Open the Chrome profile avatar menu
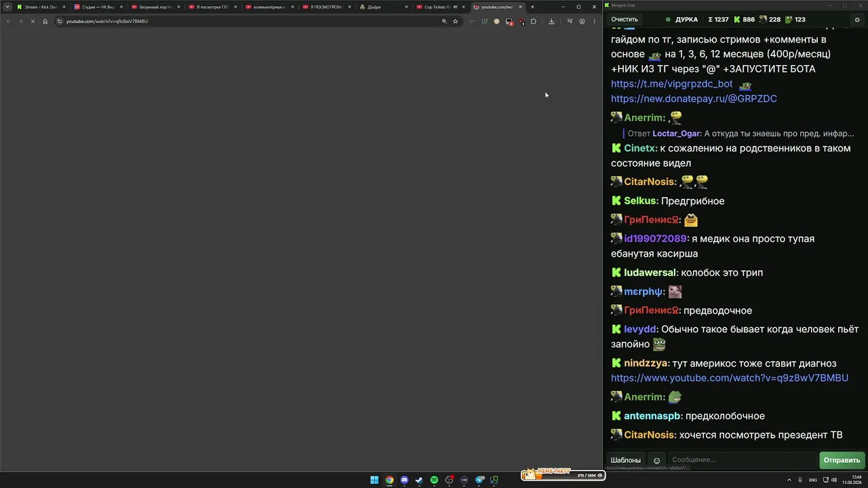Screen dimensions: 868x488 (582, 21)
